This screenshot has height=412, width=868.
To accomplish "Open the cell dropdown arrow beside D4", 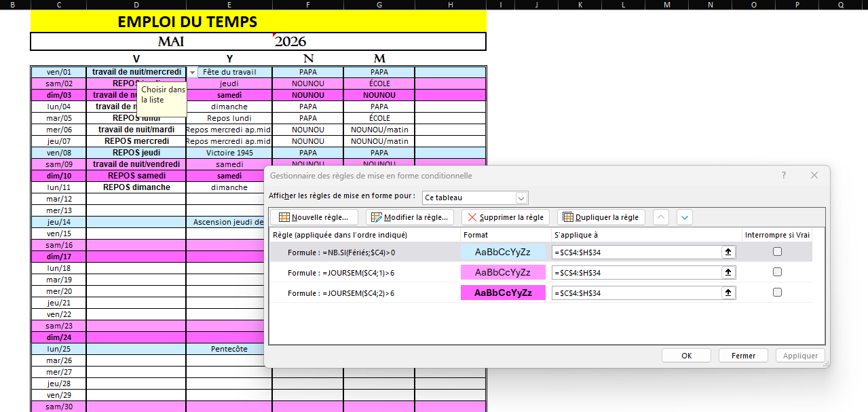I will 193,72.
